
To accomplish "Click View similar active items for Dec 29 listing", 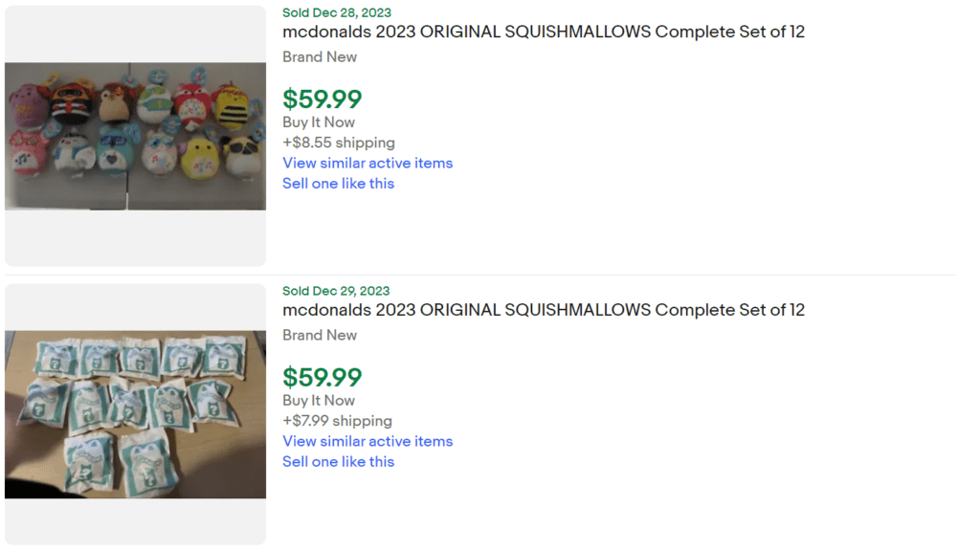I will tap(367, 441).
